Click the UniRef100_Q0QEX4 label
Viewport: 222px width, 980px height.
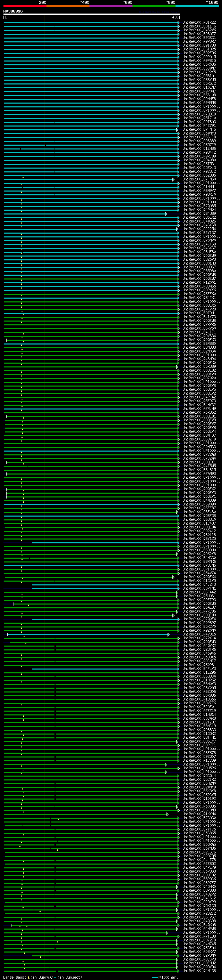199,577
